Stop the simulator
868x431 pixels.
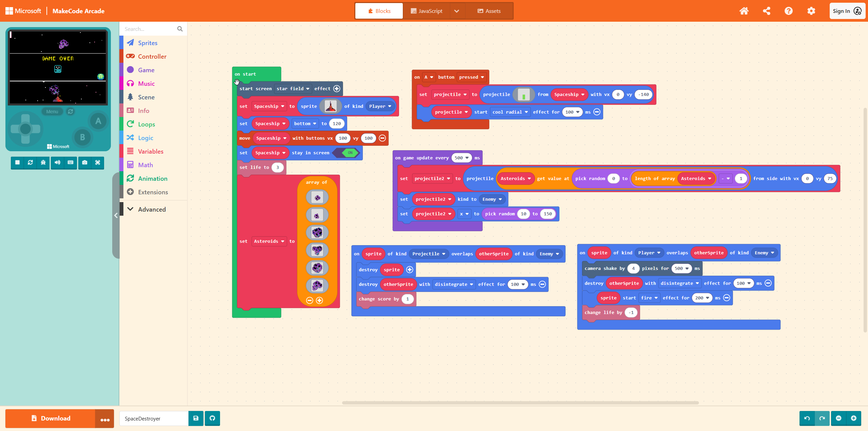17,162
